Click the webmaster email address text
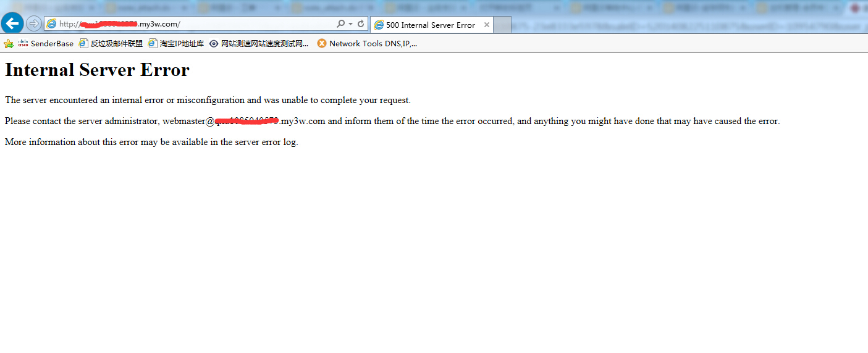This screenshot has width=868, height=353. [x=243, y=121]
